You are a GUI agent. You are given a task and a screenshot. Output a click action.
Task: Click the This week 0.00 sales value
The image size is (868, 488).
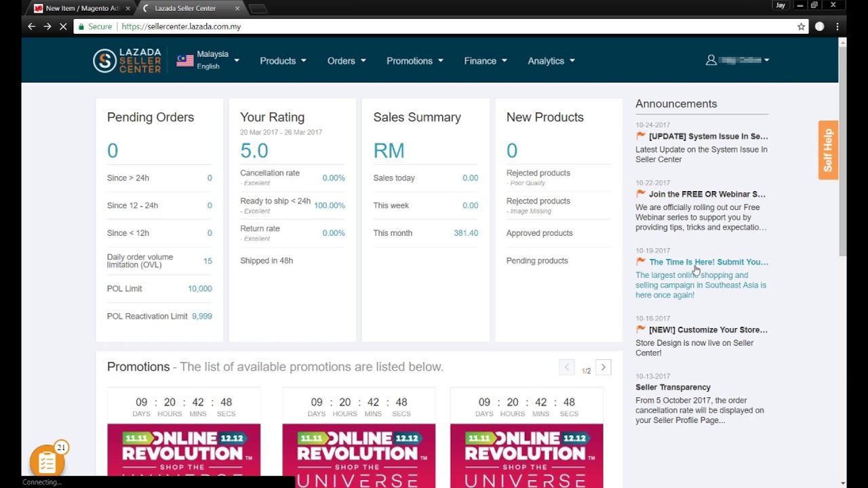tap(471, 205)
